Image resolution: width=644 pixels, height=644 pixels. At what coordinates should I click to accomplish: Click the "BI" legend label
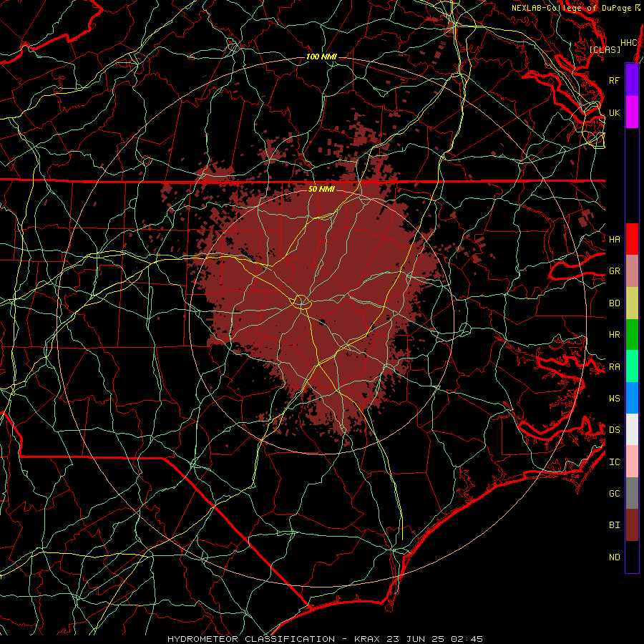point(615,525)
